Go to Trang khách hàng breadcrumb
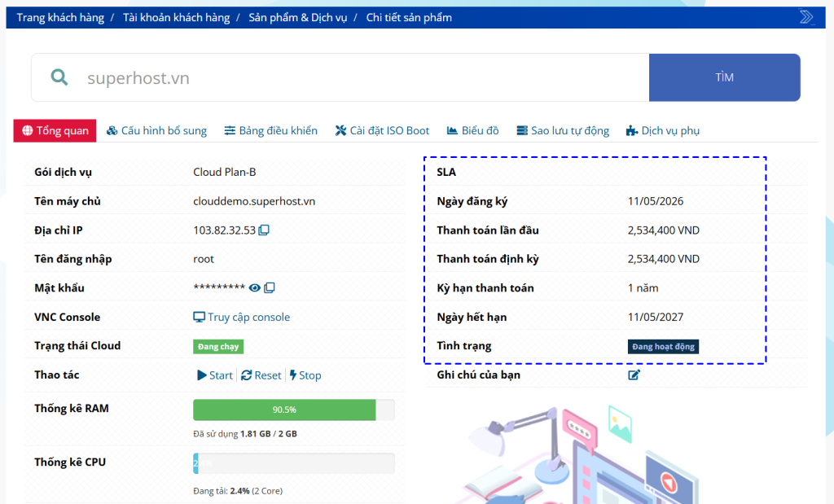This screenshot has height=504, width=834. 60,18
